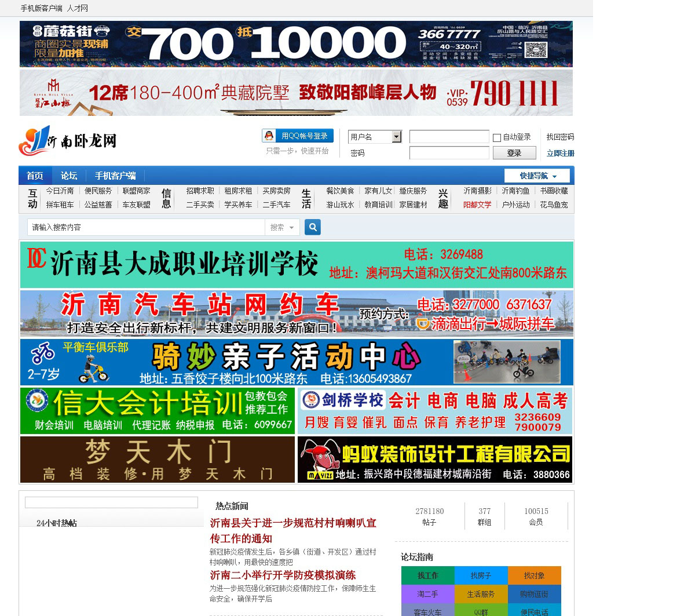The width and height of the screenshot is (695, 616).
Task: Open the 联盟商家 link
Action: 136,191
